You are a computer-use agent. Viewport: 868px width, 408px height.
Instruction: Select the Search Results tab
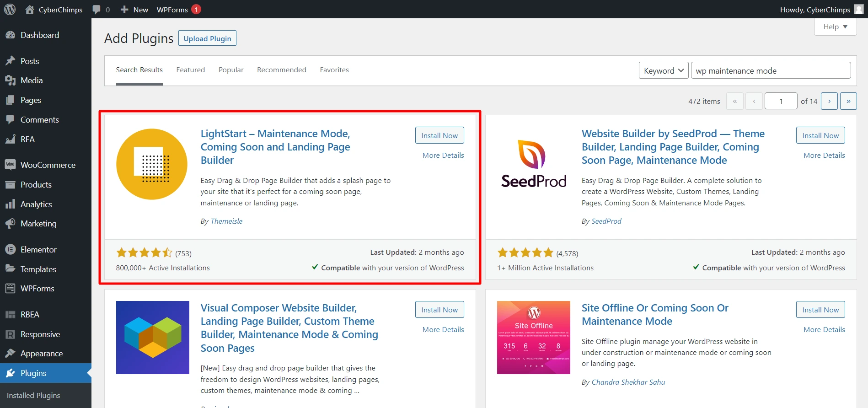pos(139,70)
